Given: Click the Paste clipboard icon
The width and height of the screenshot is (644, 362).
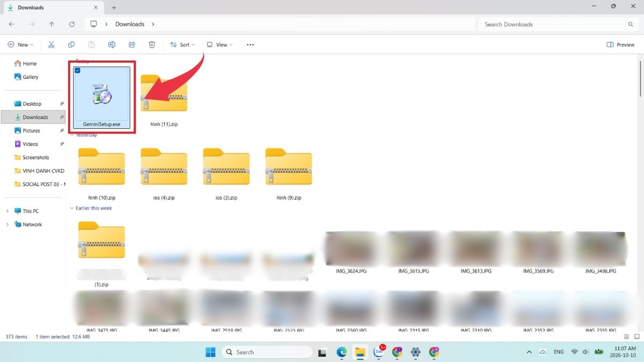Looking at the screenshot, I should [92, 45].
